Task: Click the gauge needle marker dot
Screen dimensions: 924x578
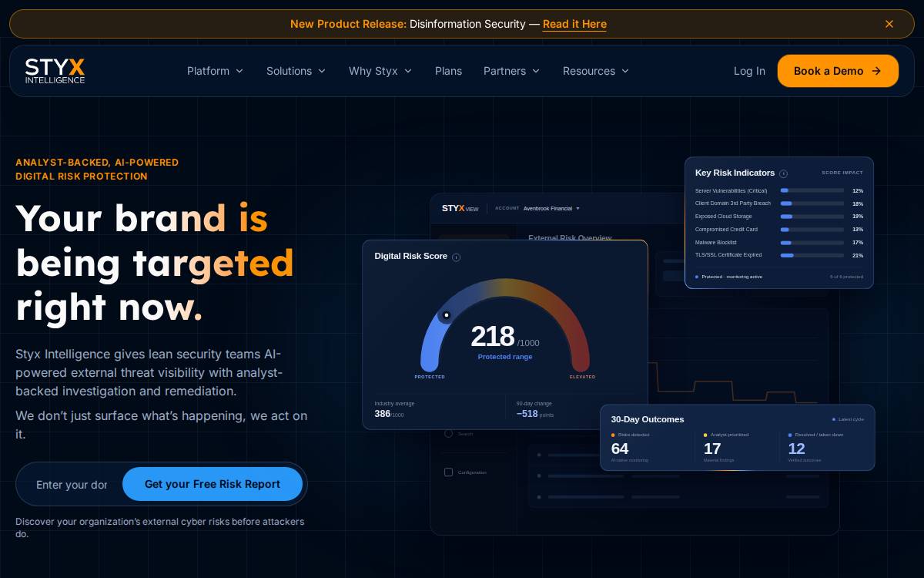Action: click(446, 315)
